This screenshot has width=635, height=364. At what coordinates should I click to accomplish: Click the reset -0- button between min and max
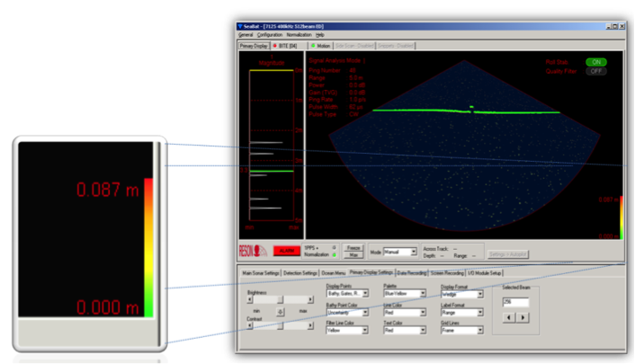click(280, 311)
